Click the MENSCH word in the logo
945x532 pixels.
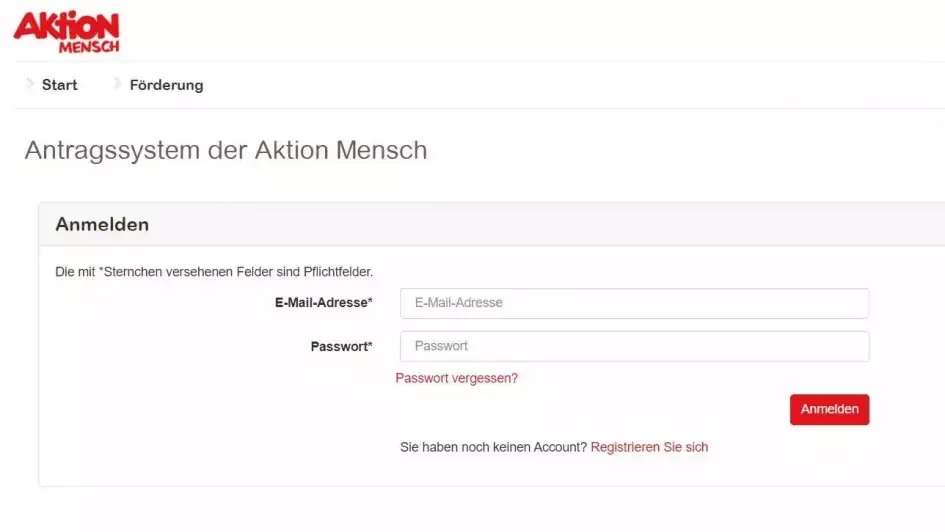tap(89, 46)
